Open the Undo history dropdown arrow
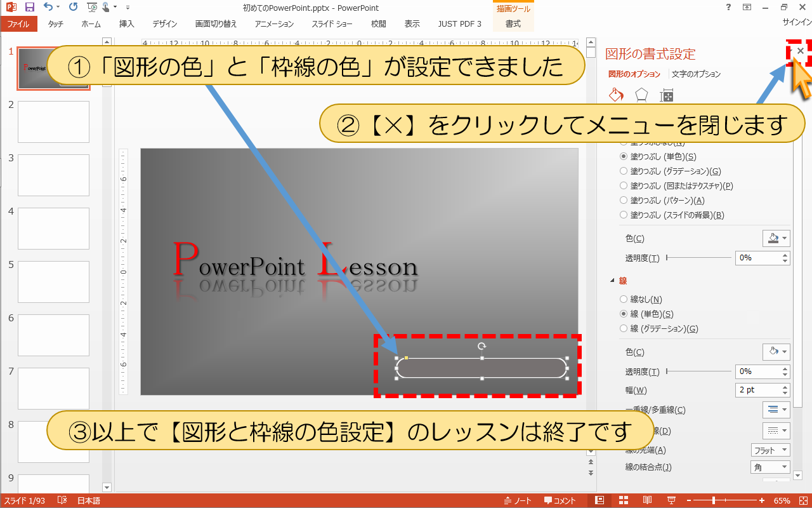 pos(58,8)
